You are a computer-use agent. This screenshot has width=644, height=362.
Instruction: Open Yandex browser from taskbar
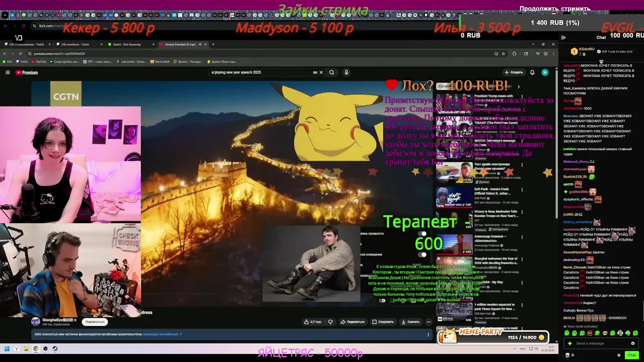tap(17, 348)
